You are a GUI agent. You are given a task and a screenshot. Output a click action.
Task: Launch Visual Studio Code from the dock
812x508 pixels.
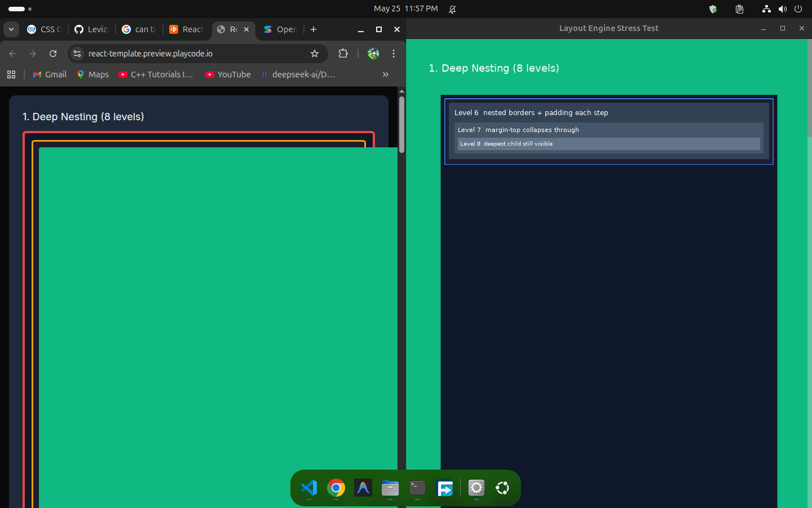pos(309,488)
